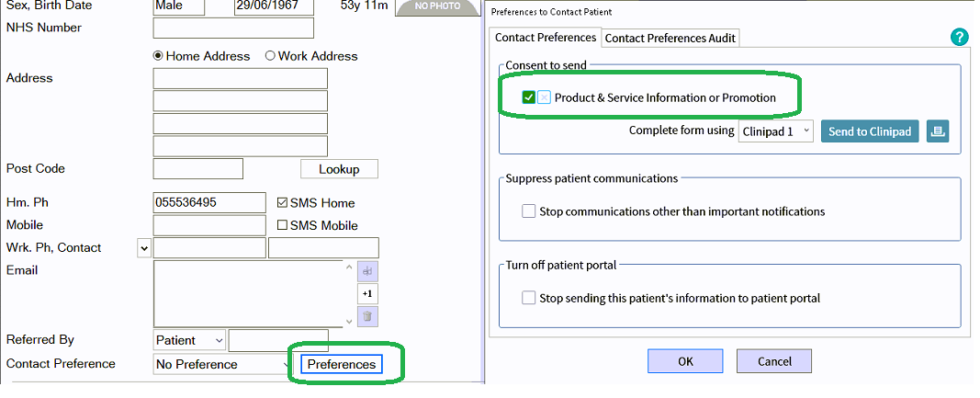Open the Contact Preference No Preference dropdown
This screenshot has width=980, height=398.
pyautogui.click(x=220, y=364)
